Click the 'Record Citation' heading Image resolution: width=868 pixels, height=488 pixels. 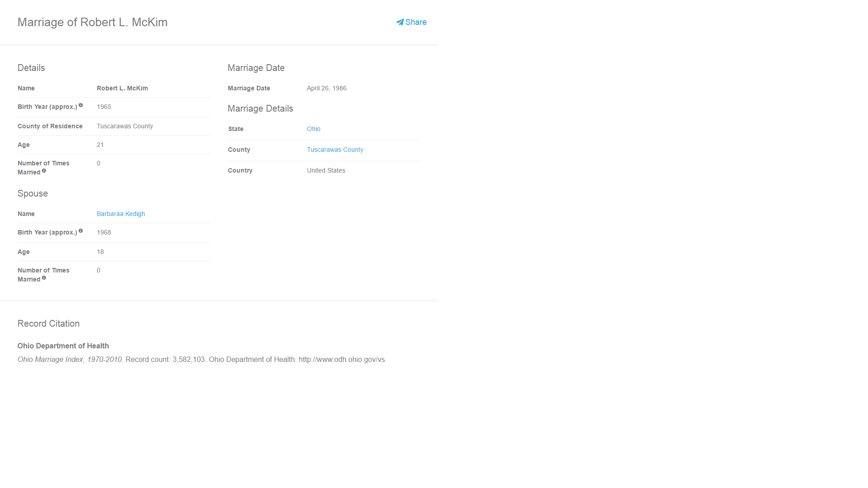[x=48, y=324]
